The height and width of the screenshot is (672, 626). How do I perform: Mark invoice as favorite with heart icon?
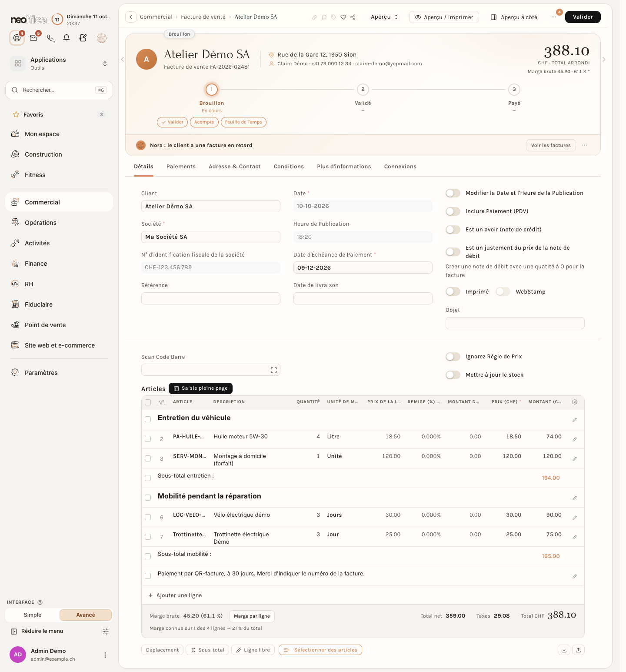point(343,17)
